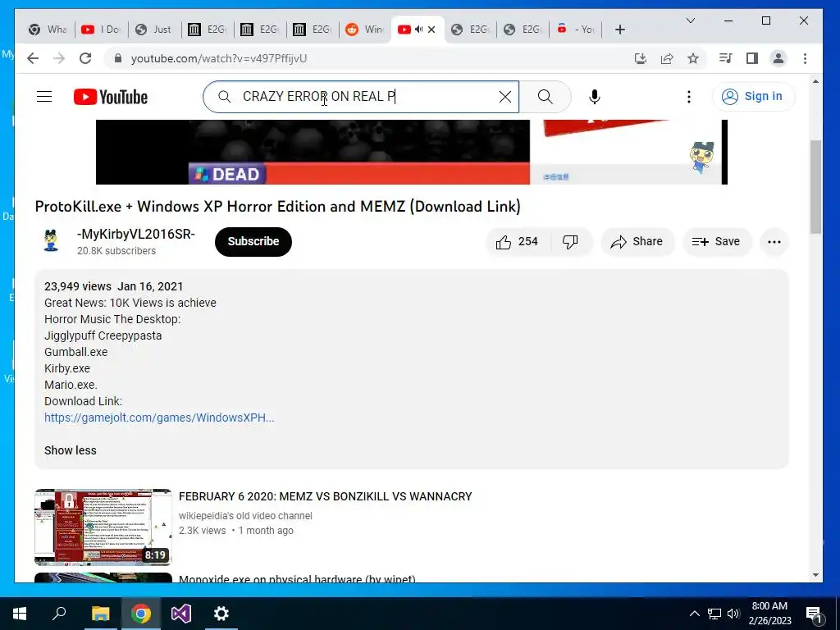
Task: Open volume control in tray
Action: click(x=733, y=614)
